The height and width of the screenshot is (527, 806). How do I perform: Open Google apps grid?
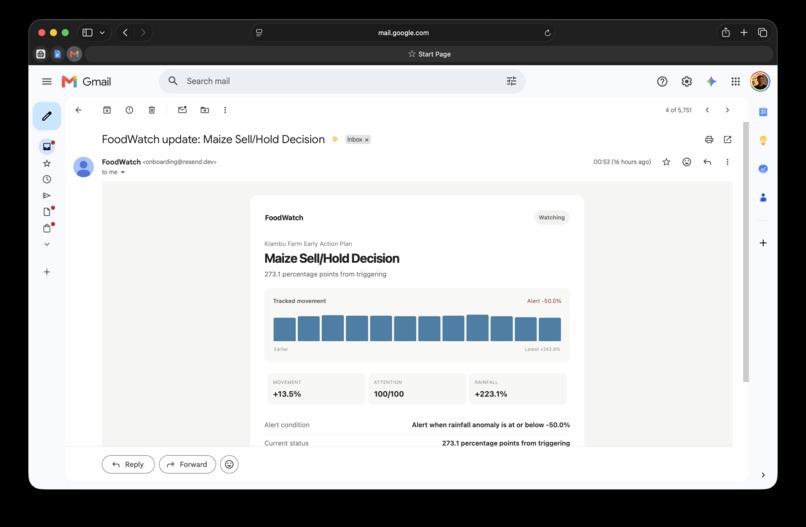coord(736,81)
